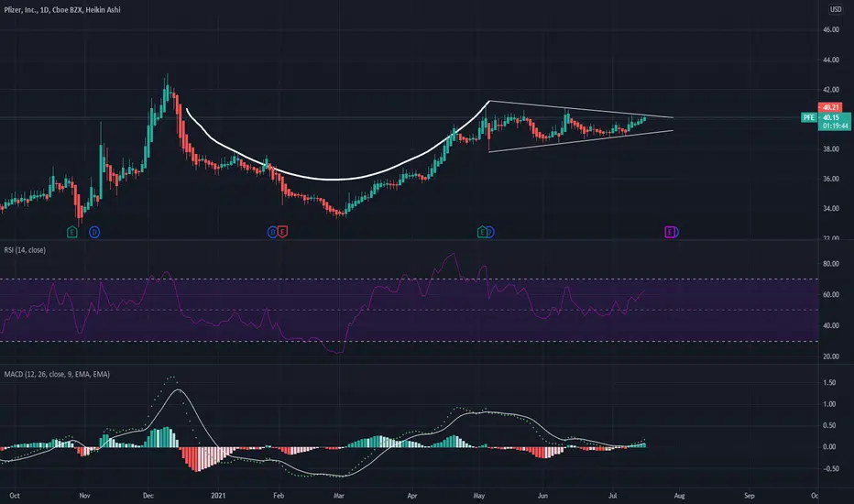The image size is (854, 504).
Task: Click the Dec label on time axis
Action: click(148, 496)
